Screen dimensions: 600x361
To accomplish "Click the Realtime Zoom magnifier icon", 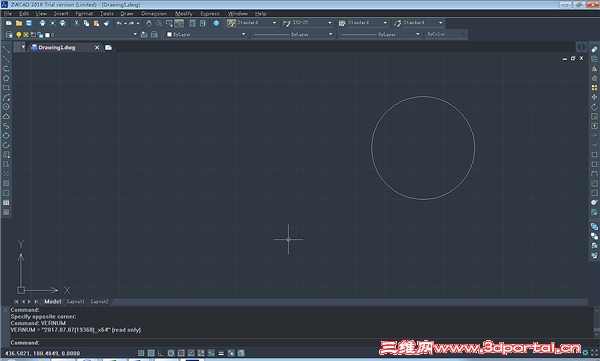I will click(159, 23).
